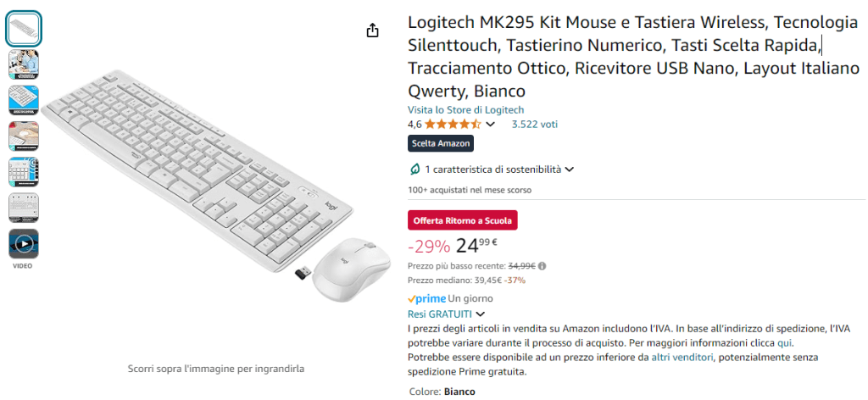
Task: Click the share icon above the product image
Action: 372,31
